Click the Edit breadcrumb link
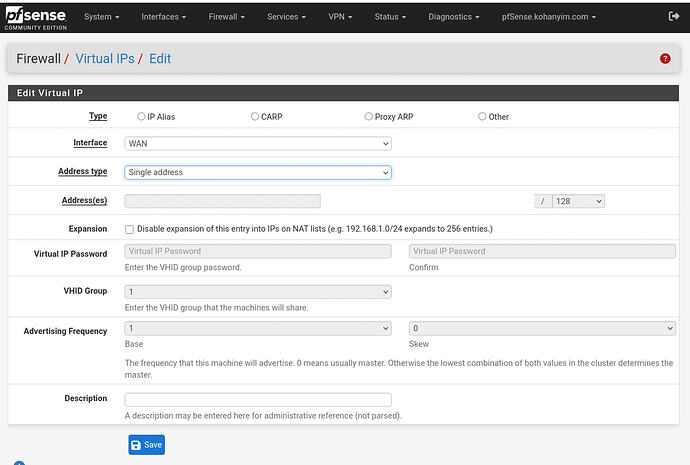Image resolution: width=690 pixels, height=465 pixels. 160,59
